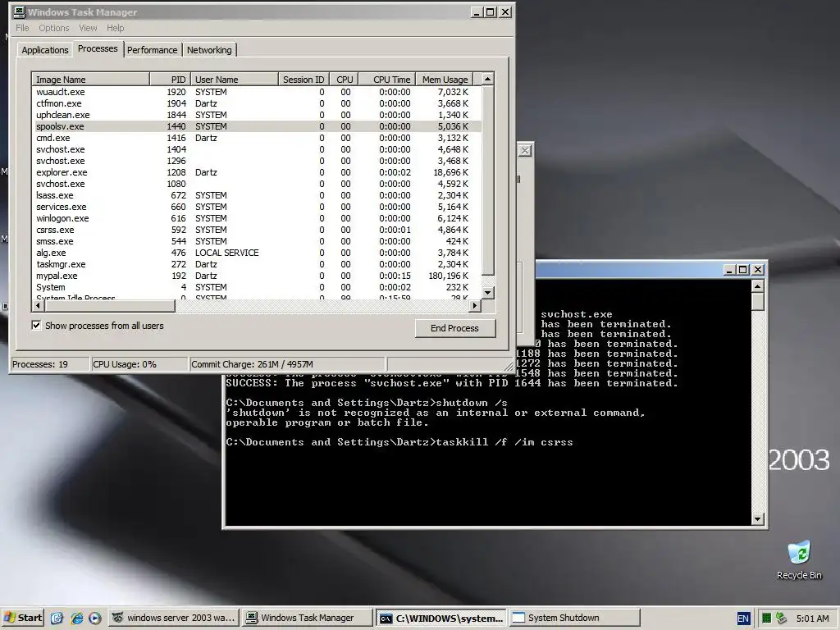Sort by Mem Usage column header
Viewport: 840px width, 630px height.
coord(445,80)
